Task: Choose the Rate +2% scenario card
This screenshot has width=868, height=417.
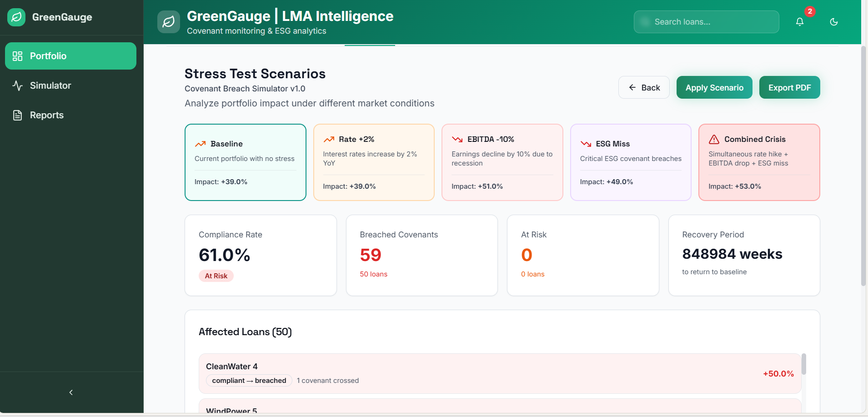Action: pos(374,162)
